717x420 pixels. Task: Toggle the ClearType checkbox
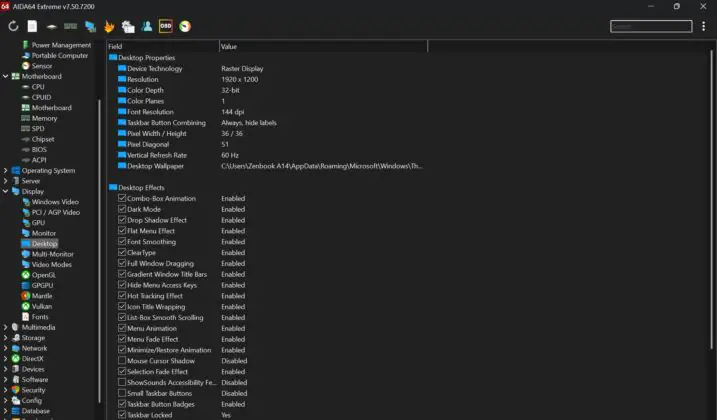coord(122,253)
